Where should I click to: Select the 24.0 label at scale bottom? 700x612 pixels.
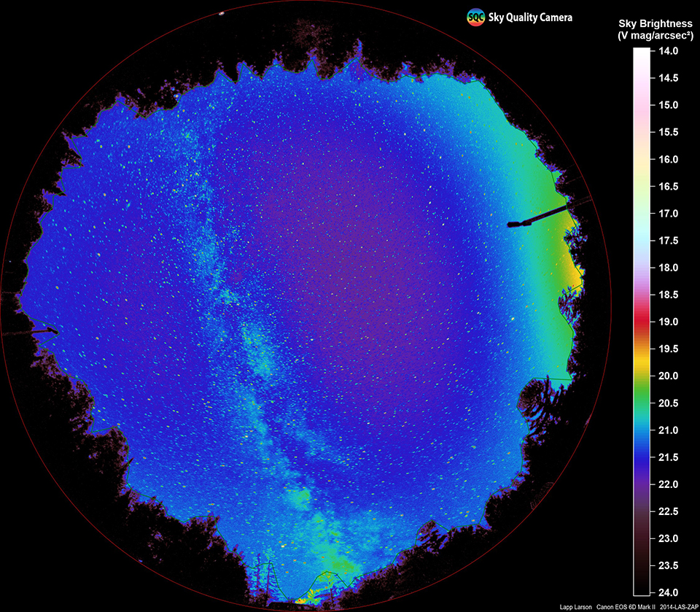click(x=669, y=592)
